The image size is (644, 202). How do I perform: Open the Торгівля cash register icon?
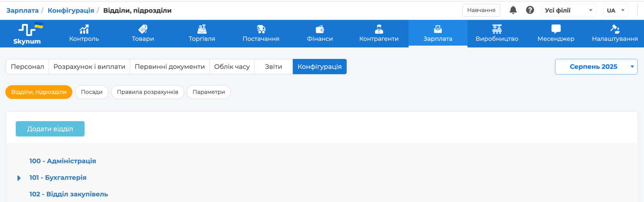202,29
